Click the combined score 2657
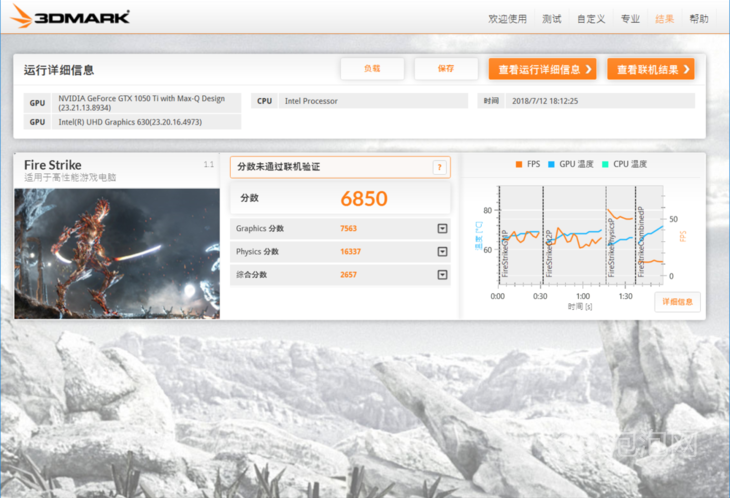This screenshot has height=498, width=730. click(348, 275)
